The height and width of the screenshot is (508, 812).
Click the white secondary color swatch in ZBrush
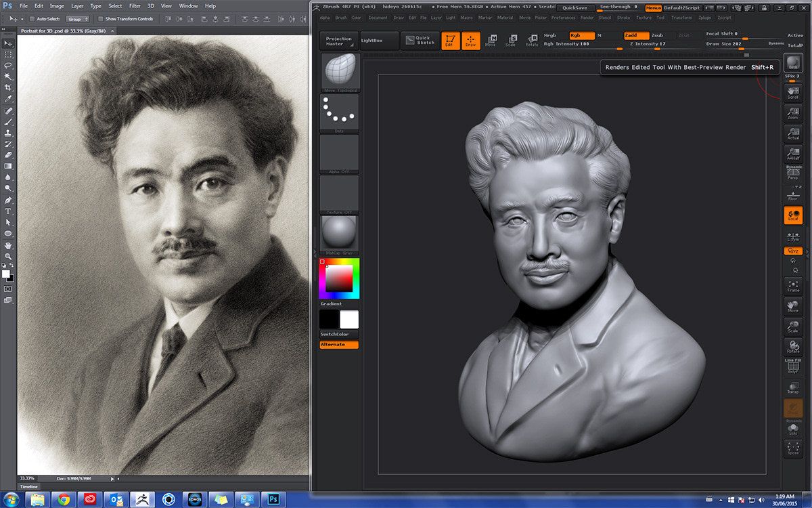tap(349, 320)
